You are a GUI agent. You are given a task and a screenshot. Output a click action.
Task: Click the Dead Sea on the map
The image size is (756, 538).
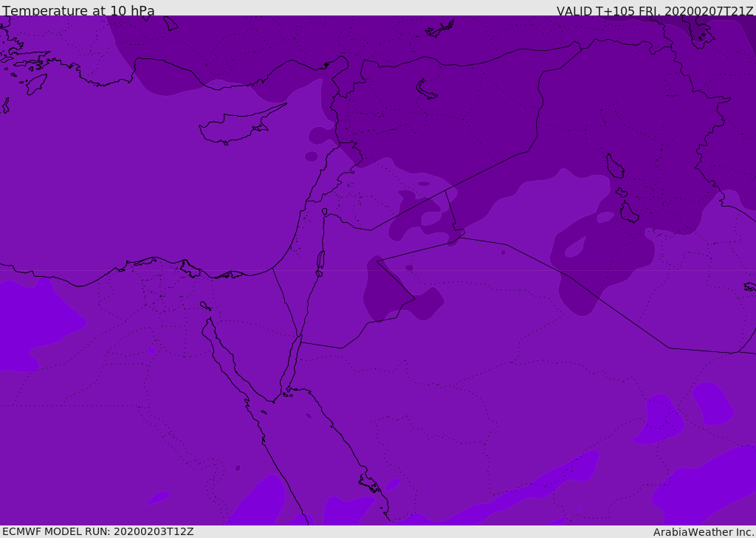320,260
